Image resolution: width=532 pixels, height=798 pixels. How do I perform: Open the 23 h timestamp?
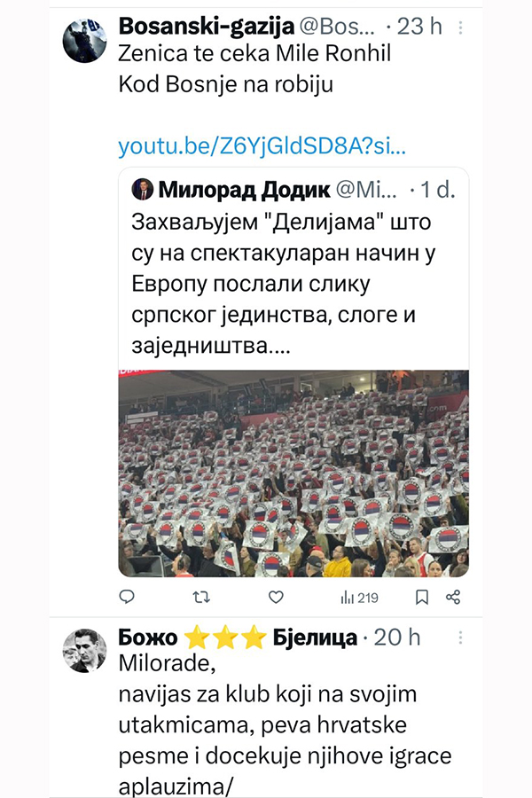point(419,27)
